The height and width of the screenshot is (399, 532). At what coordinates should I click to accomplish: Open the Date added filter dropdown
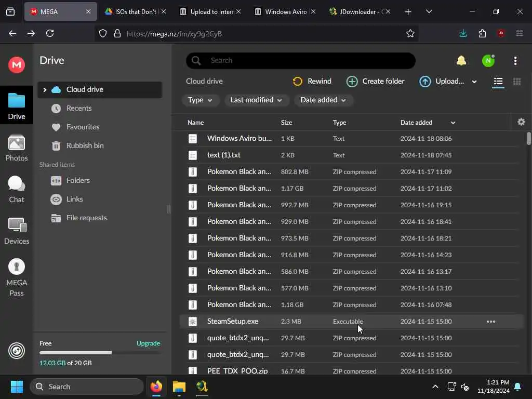pyautogui.click(x=323, y=100)
